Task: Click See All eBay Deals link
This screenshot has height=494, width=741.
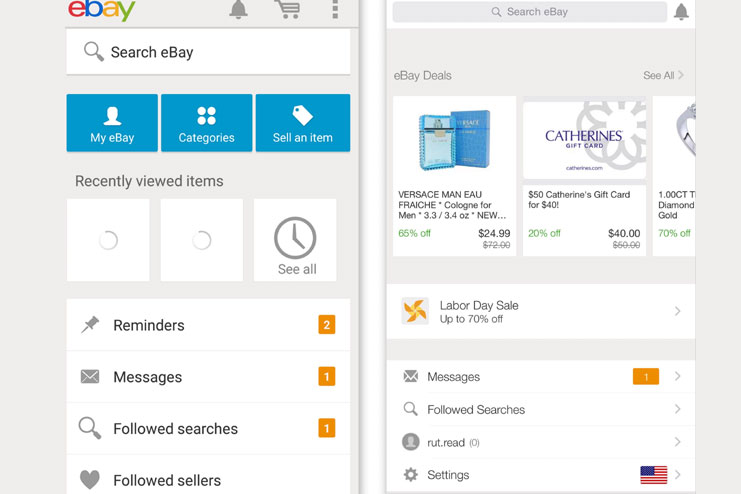Action: 658,76
